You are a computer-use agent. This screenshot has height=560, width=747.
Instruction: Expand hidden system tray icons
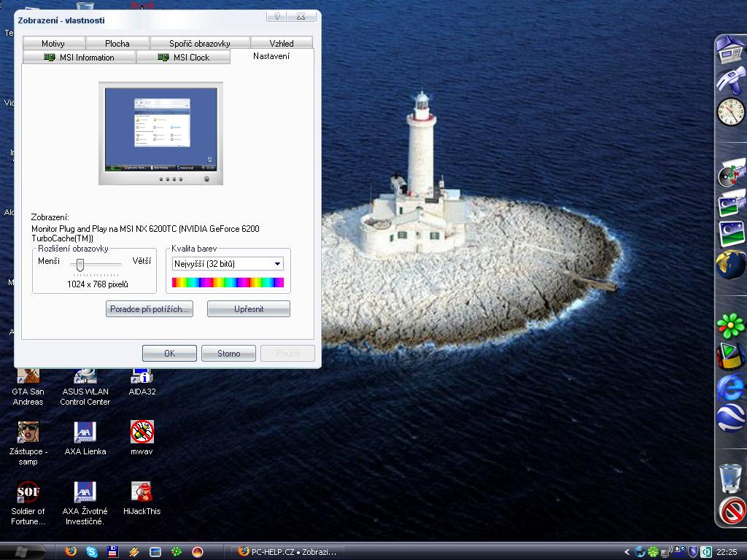coord(627,552)
